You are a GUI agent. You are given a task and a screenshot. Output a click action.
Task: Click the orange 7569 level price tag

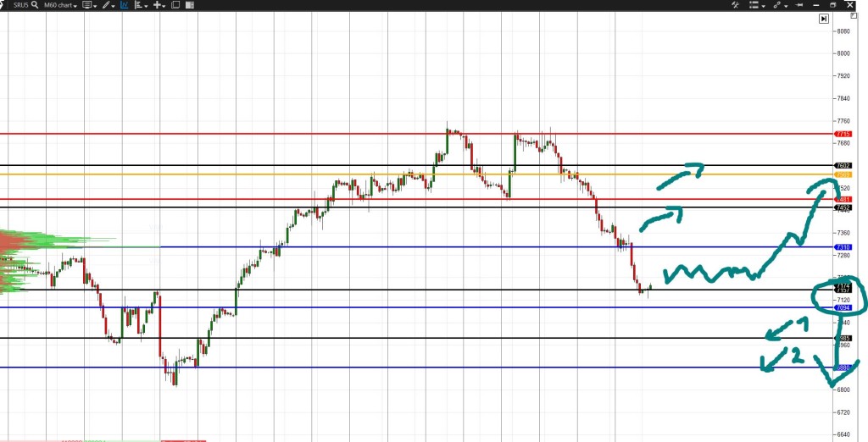(843, 174)
